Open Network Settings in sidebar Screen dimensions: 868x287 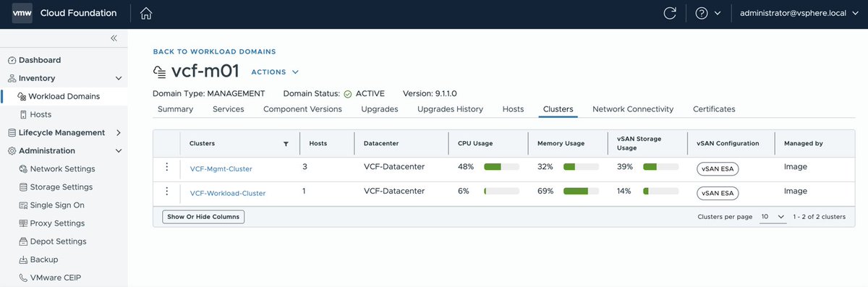click(62, 169)
